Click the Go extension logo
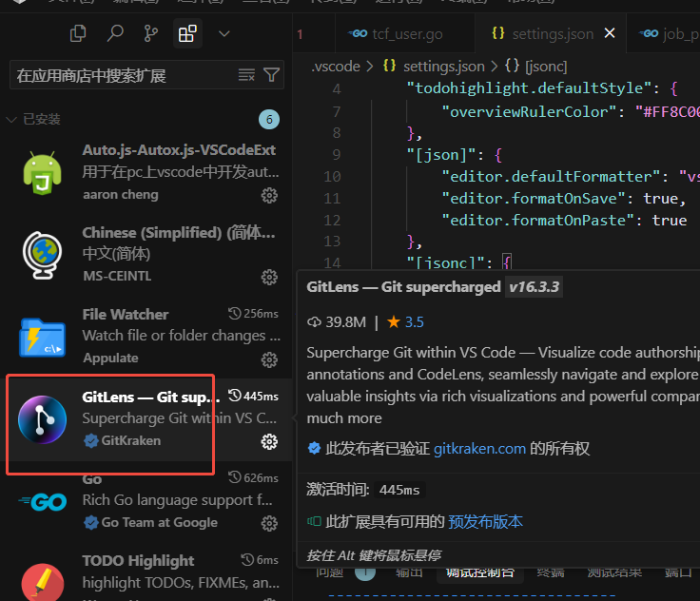This screenshot has height=601, width=700. coord(42,502)
